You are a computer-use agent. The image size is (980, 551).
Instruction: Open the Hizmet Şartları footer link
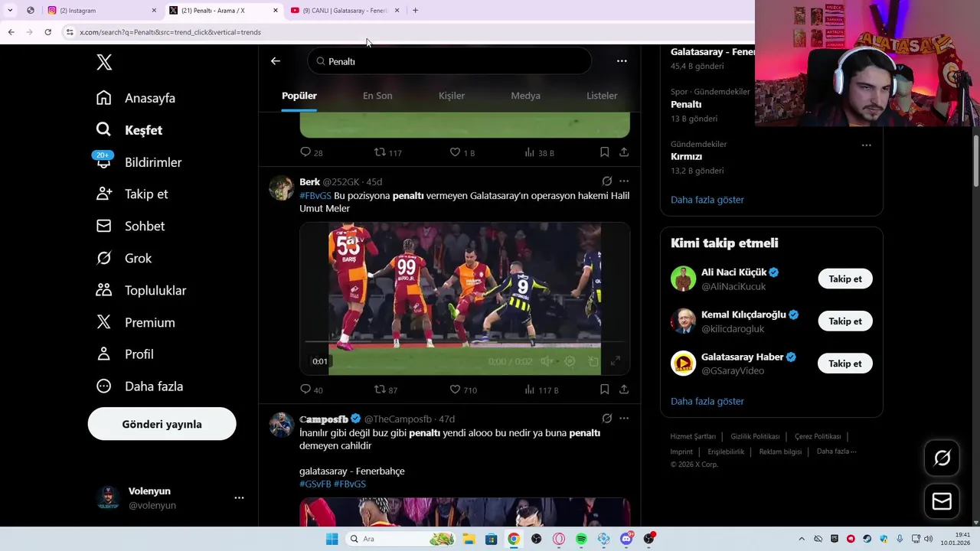(693, 436)
